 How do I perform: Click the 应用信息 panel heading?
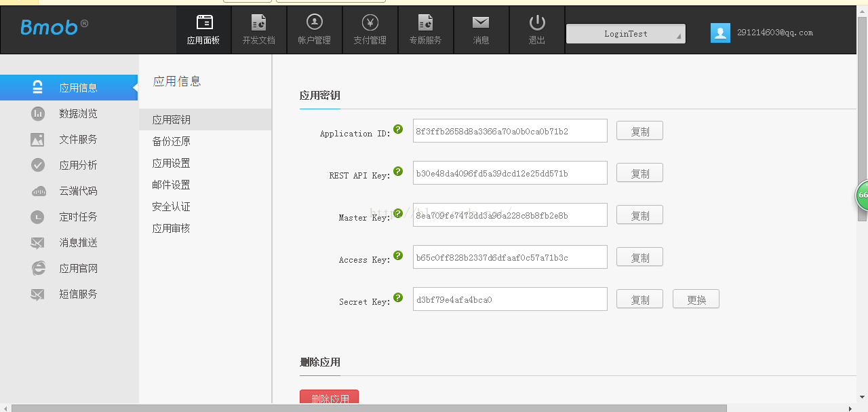tap(177, 81)
